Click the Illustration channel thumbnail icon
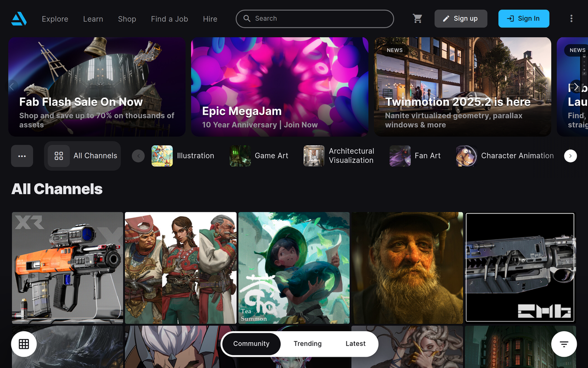 [162, 156]
